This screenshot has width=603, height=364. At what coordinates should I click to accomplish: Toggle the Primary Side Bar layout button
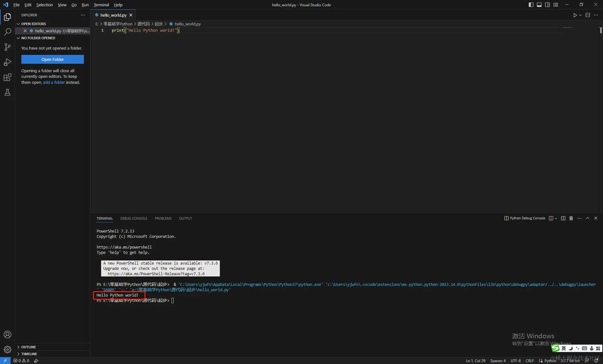tap(531, 5)
